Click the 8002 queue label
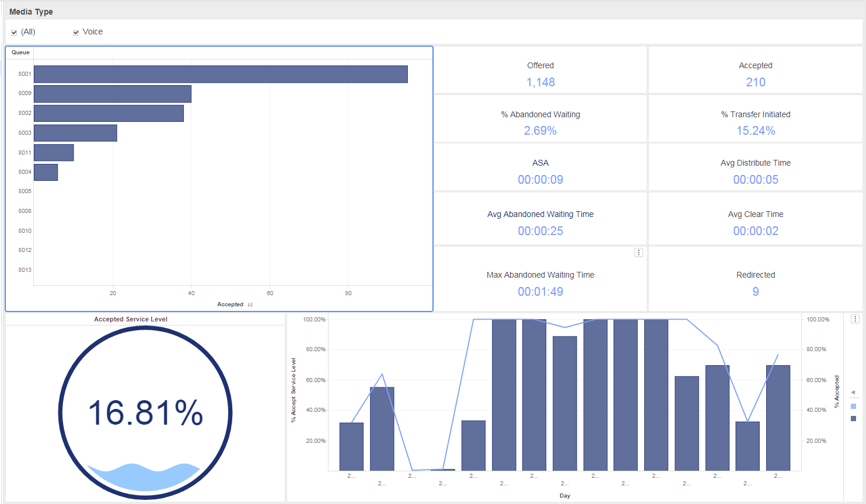The image size is (866, 504). [25, 113]
